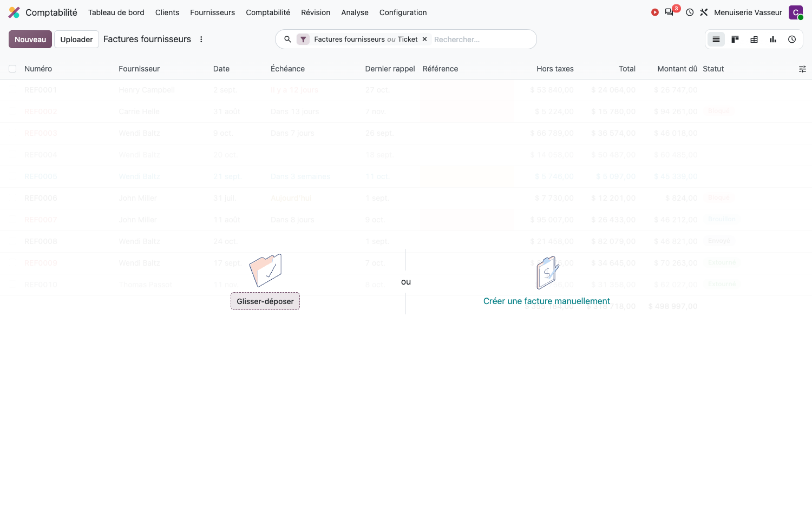812x514 pixels.
Task: Open the Comptabilité menu item
Action: pyautogui.click(x=268, y=12)
